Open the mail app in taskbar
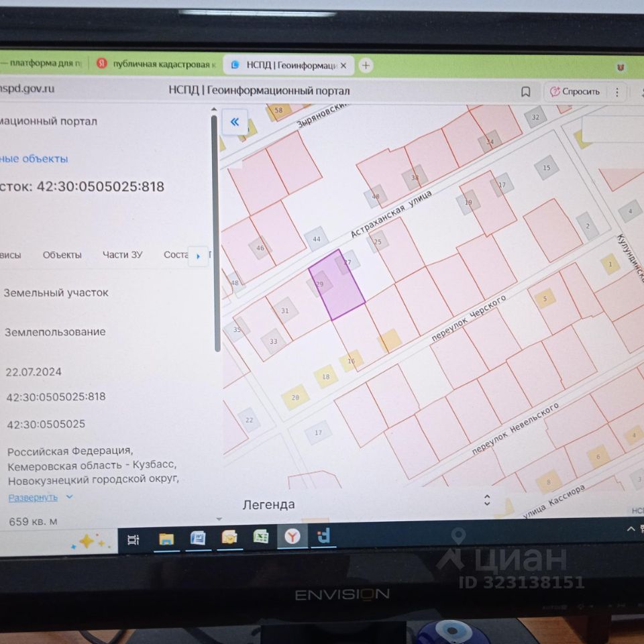Image resolution: width=644 pixels, height=644 pixels. (x=229, y=537)
